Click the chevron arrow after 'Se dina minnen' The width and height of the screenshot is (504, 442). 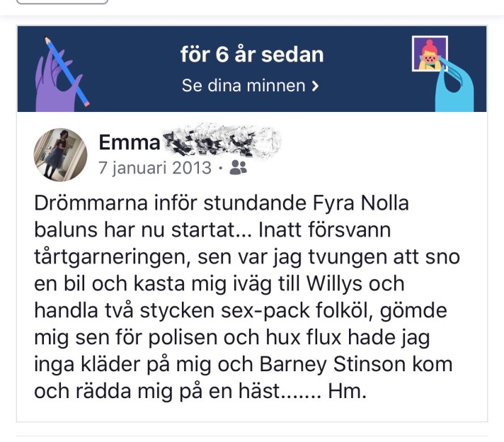315,86
